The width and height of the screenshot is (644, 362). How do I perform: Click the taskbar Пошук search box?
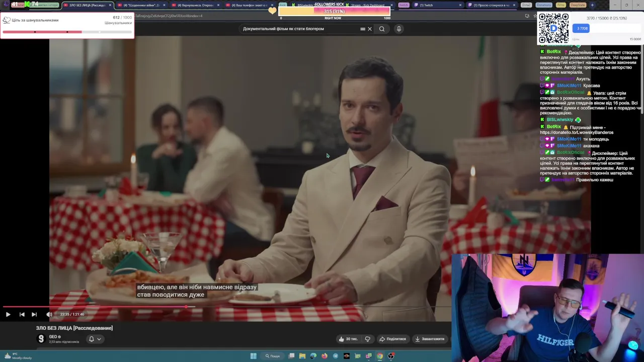click(272, 356)
